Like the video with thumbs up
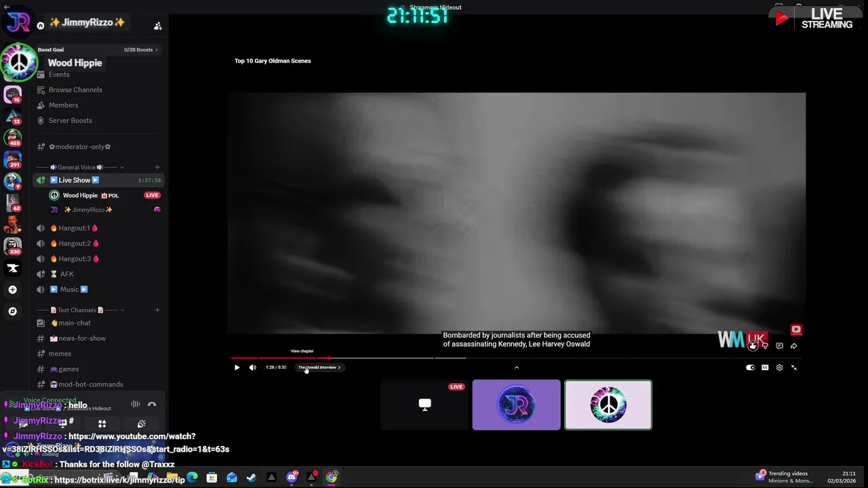The height and width of the screenshot is (488, 868). (x=752, y=346)
